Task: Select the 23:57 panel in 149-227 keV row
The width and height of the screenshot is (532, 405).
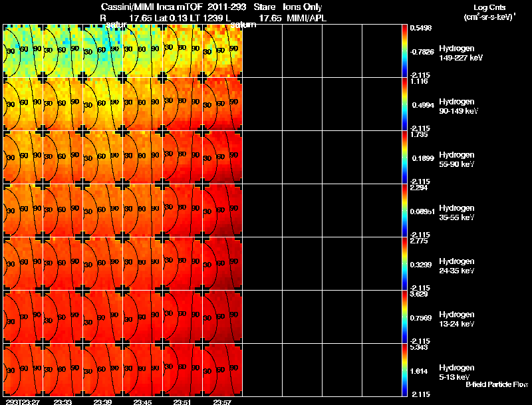Action: coord(223,51)
